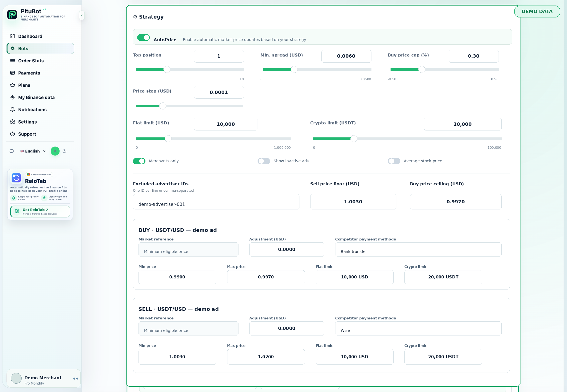
Task: Click the Sell price floor field
Action: pyautogui.click(x=353, y=202)
